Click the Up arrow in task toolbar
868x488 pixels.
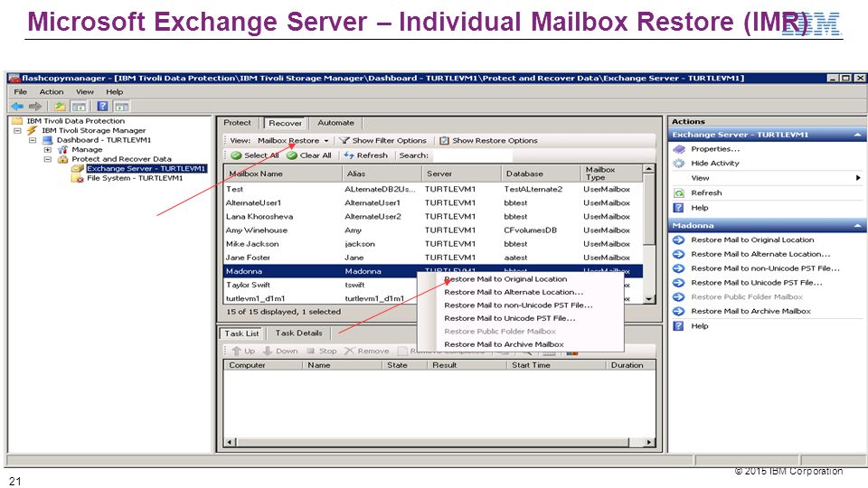[x=237, y=351]
